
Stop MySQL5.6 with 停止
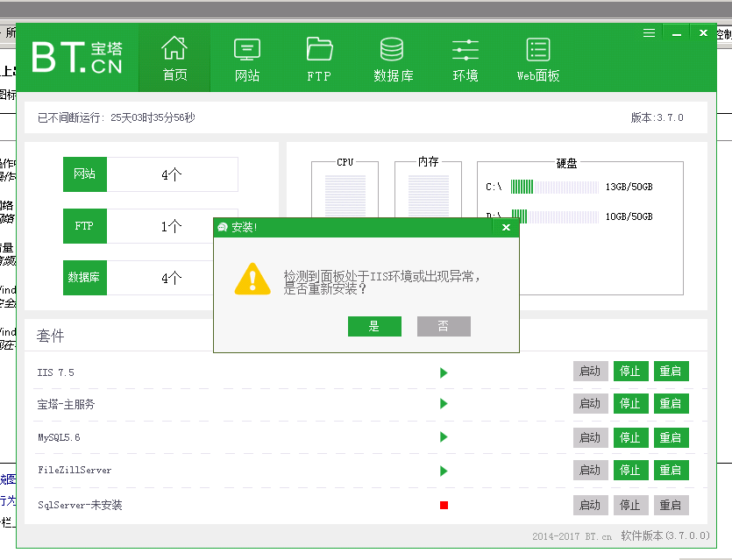point(630,437)
